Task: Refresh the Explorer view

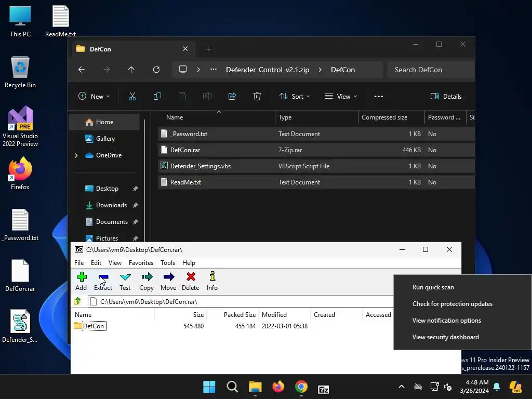Action: (156, 70)
